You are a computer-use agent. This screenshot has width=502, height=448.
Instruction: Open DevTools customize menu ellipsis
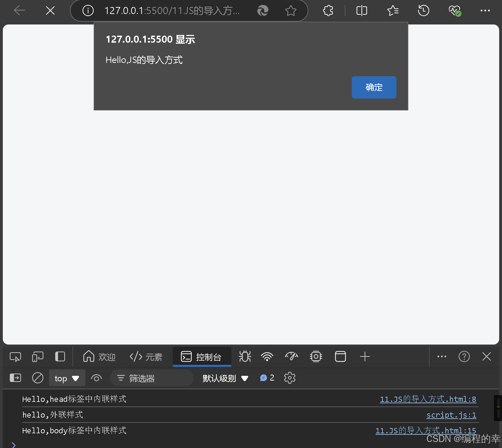pos(442,357)
